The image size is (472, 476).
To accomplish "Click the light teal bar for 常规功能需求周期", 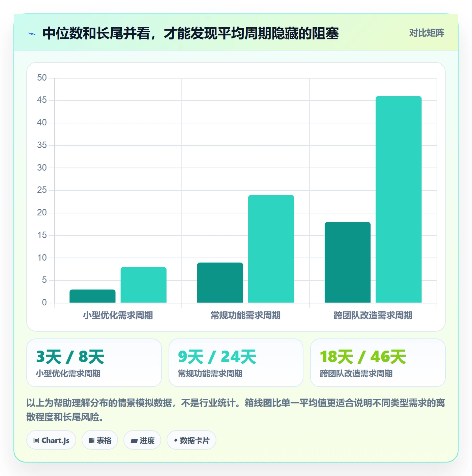I will point(271,249).
